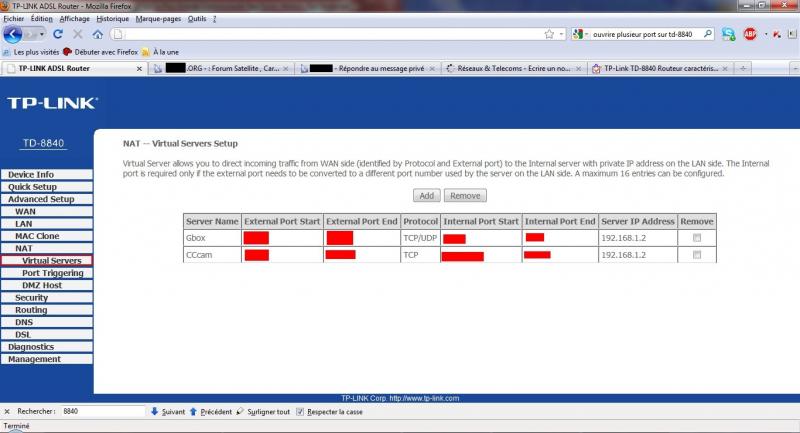Image resolution: width=800 pixels, height=433 pixels.
Task: Open Routing in sidebar
Action: [x=46, y=310]
